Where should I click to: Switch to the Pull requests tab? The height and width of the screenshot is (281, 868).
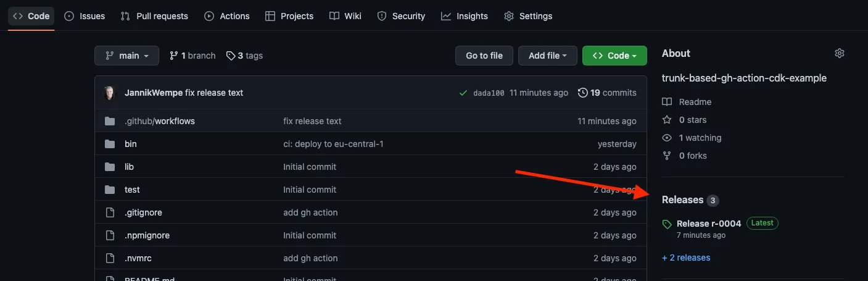pos(154,16)
